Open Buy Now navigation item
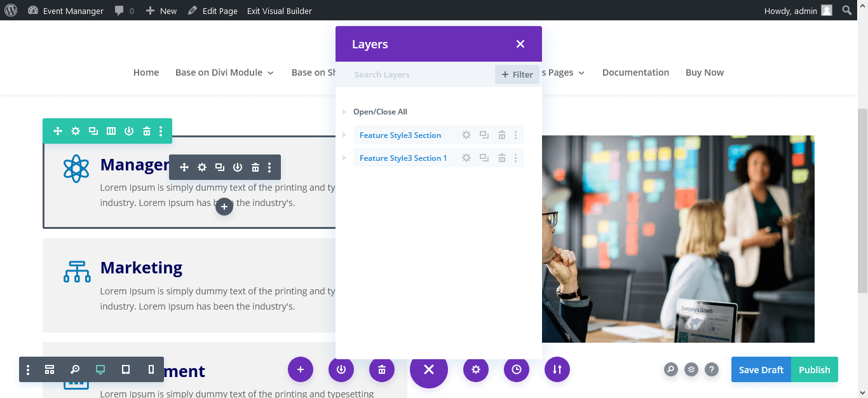This screenshot has width=868, height=398. pos(705,72)
